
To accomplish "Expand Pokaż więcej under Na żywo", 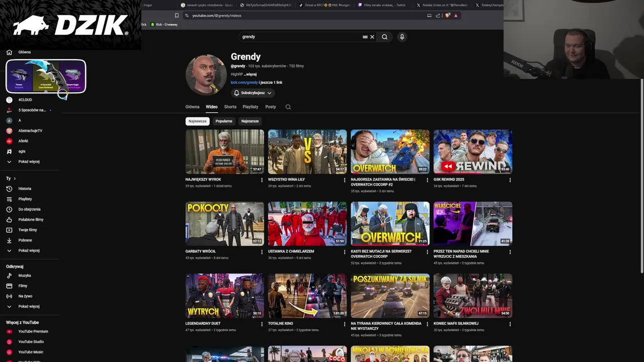I will click(x=24, y=306).
